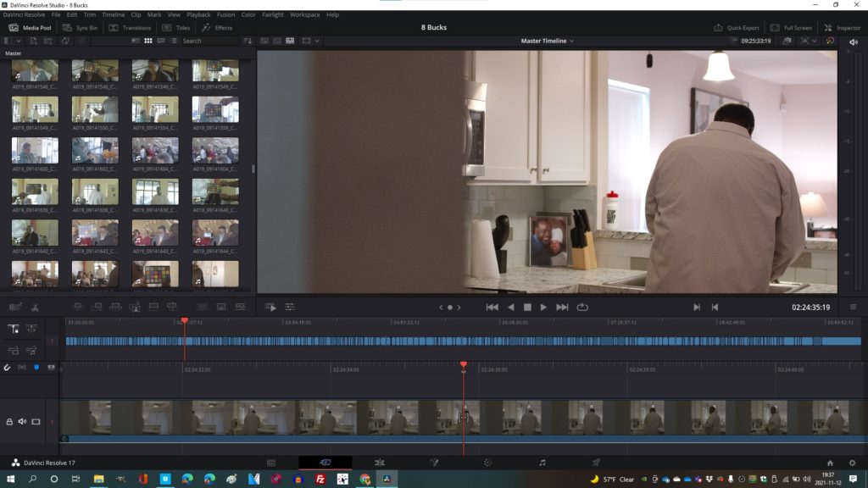This screenshot has width=868, height=488.
Task: Select the Split Clips scissors tool
Action: tap(35, 307)
